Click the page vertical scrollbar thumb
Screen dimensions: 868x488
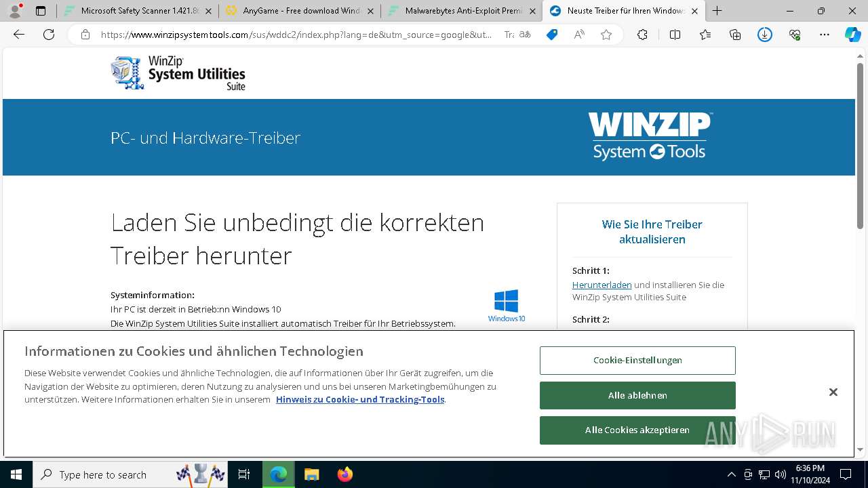pos(861,146)
